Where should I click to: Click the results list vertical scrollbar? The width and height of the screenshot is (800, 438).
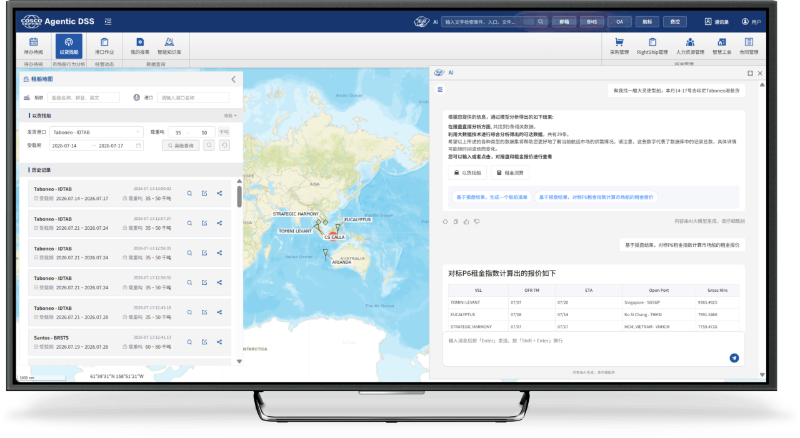239,196
